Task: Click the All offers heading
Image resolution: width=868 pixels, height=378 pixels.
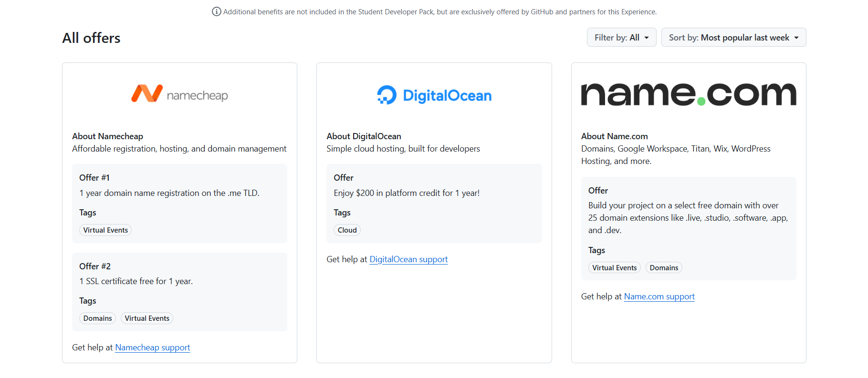Action: pyautogui.click(x=91, y=38)
